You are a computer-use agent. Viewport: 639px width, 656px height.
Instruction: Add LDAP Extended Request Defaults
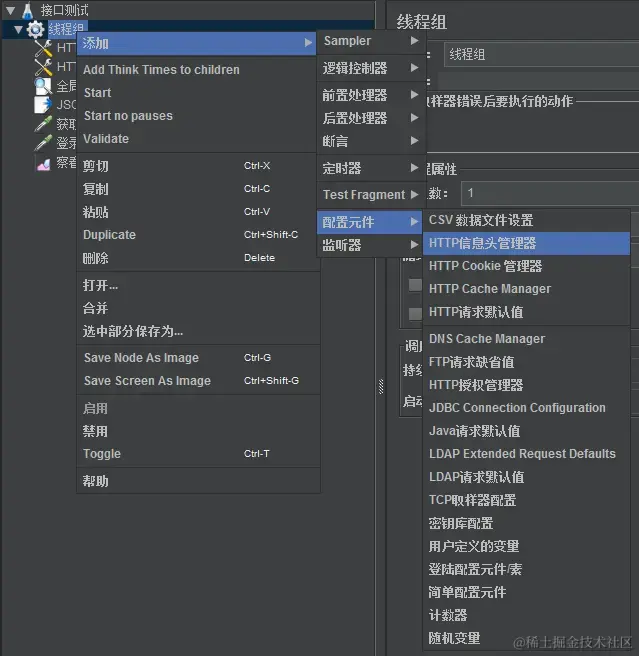[x=526, y=454]
